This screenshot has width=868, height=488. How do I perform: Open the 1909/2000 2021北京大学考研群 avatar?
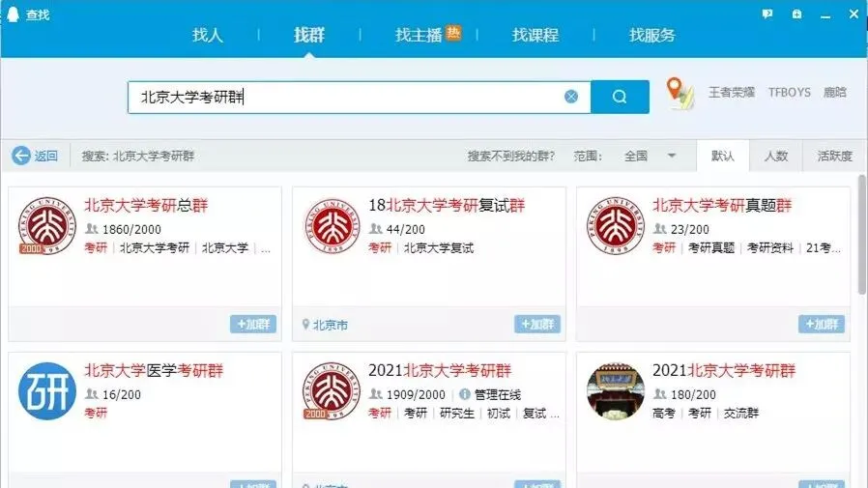pos(331,391)
